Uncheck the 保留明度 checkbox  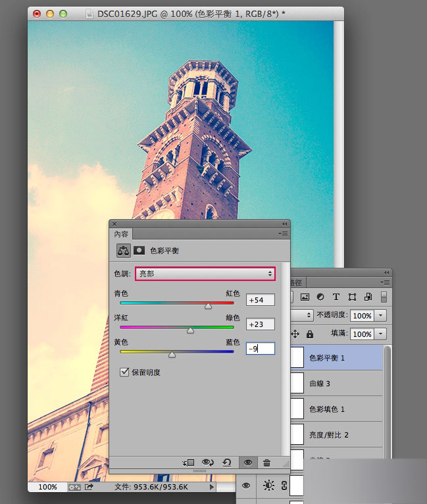coord(124,372)
